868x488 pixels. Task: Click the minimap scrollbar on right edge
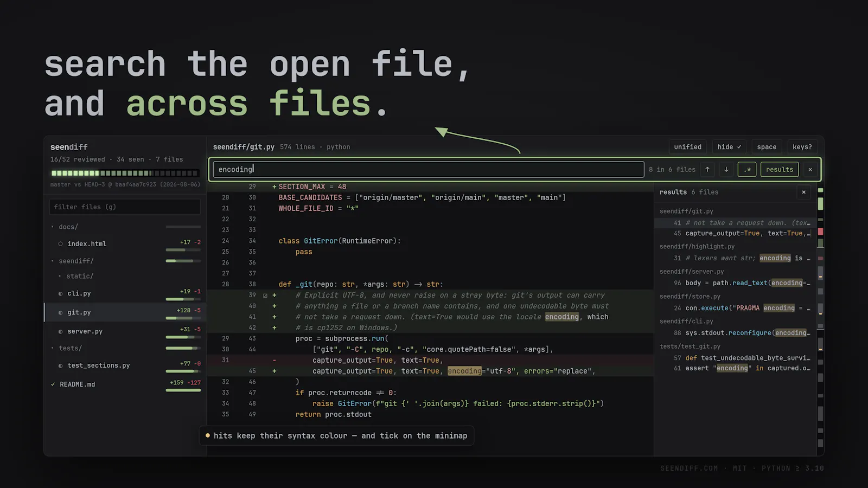coord(821,320)
